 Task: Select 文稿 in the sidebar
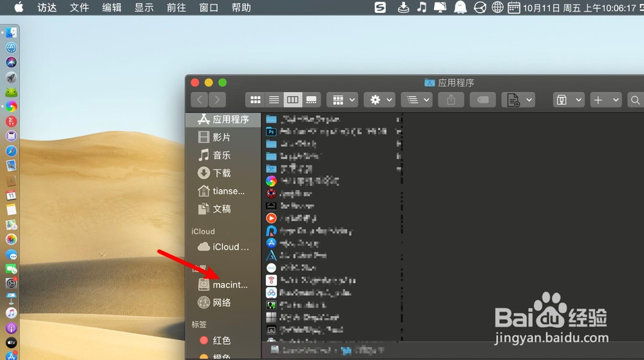223,209
